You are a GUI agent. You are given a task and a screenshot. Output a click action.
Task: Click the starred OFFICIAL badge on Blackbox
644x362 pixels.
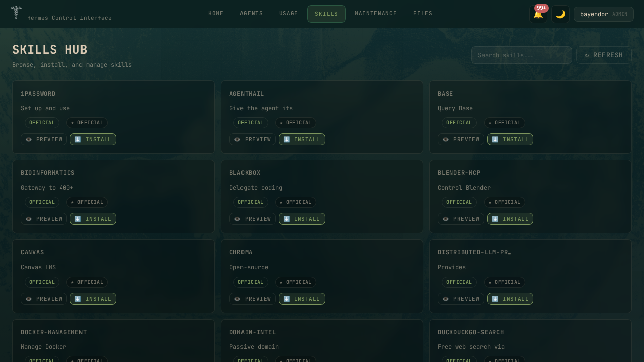(x=296, y=202)
